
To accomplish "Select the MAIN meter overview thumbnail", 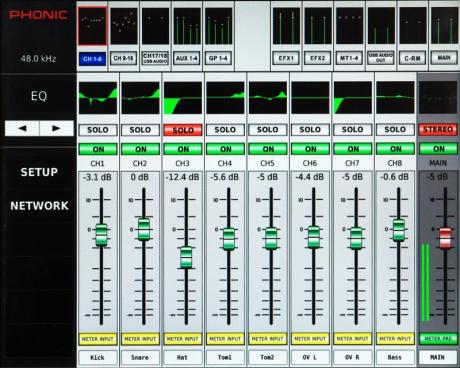I will (444, 26).
